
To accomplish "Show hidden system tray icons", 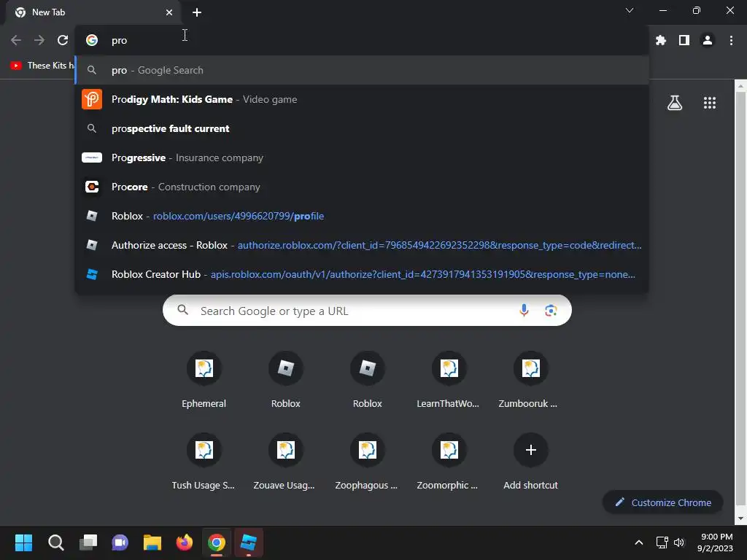I will pos(639,542).
